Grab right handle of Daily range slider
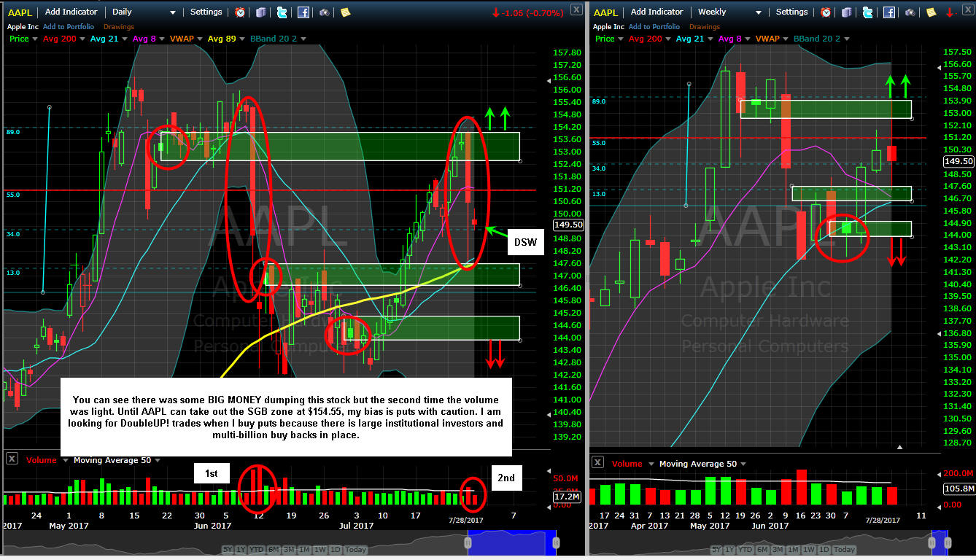This screenshot has width=976, height=560. [556, 542]
